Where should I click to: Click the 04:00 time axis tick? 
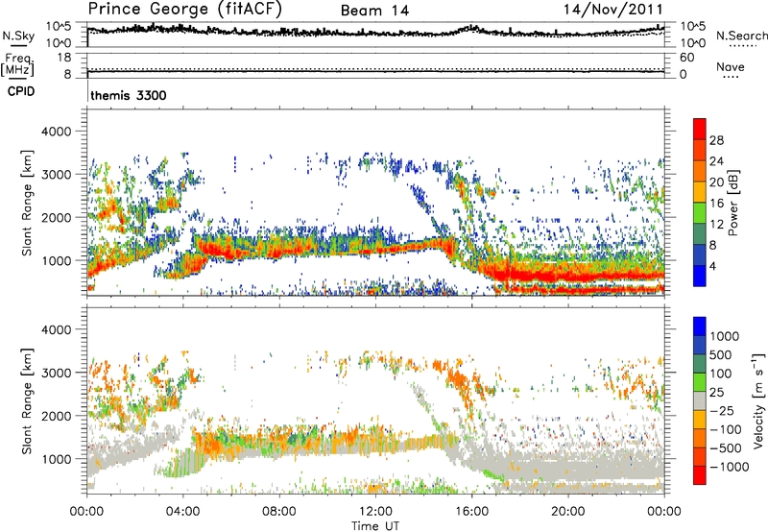182,512
